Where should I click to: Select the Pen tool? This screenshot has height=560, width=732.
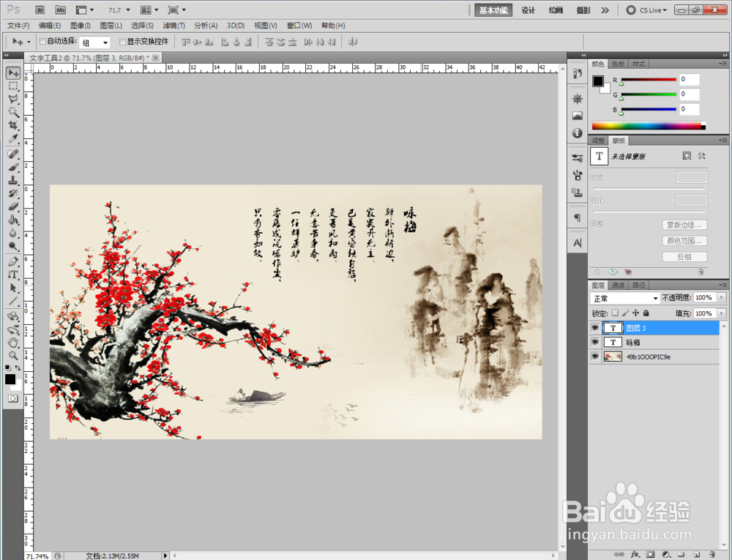[x=13, y=261]
